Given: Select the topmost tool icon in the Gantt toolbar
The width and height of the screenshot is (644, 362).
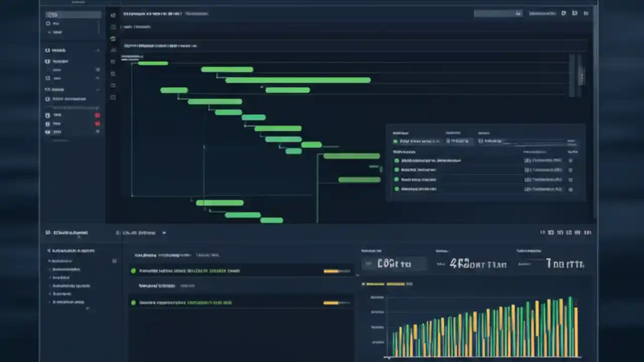Looking at the screenshot, I should coord(113,14).
